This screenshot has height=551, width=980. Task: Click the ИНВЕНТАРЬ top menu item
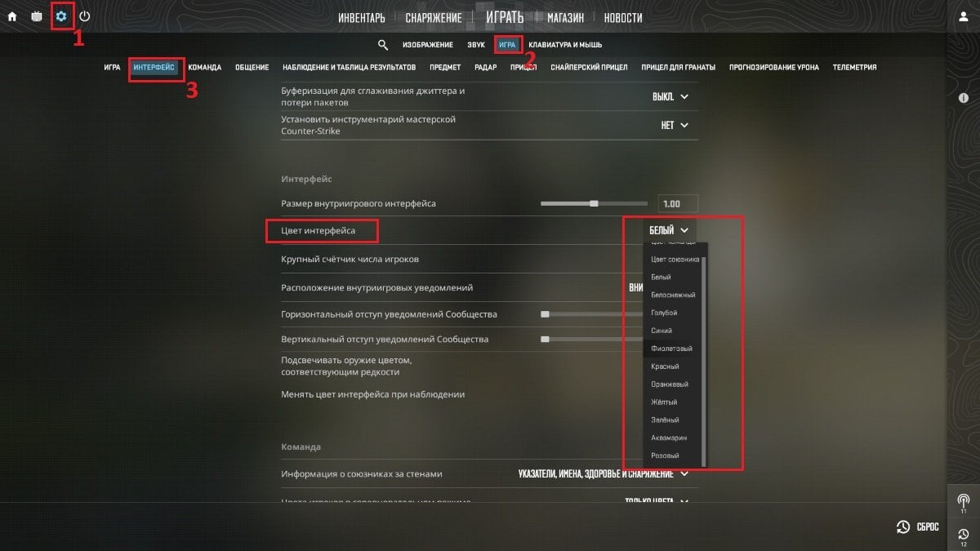pos(362,17)
